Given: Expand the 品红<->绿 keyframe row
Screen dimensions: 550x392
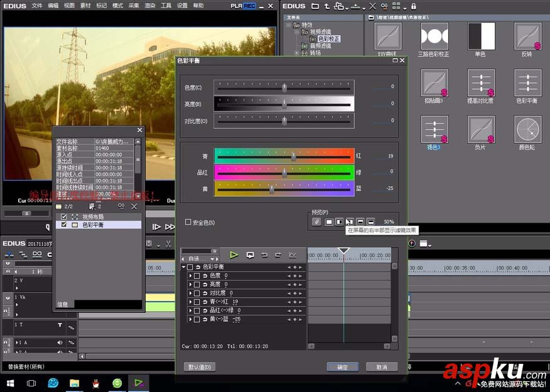Looking at the screenshot, I should pyautogui.click(x=190, y=310).
